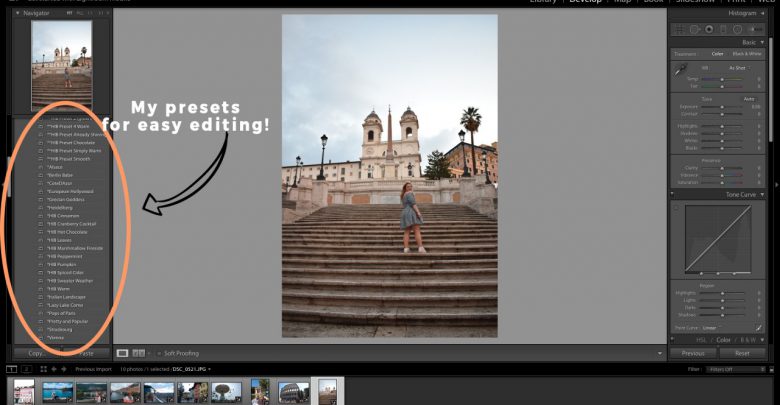
Task: Collapse the Basic panel
Action: pyautogui.click(x=762, y=43)
